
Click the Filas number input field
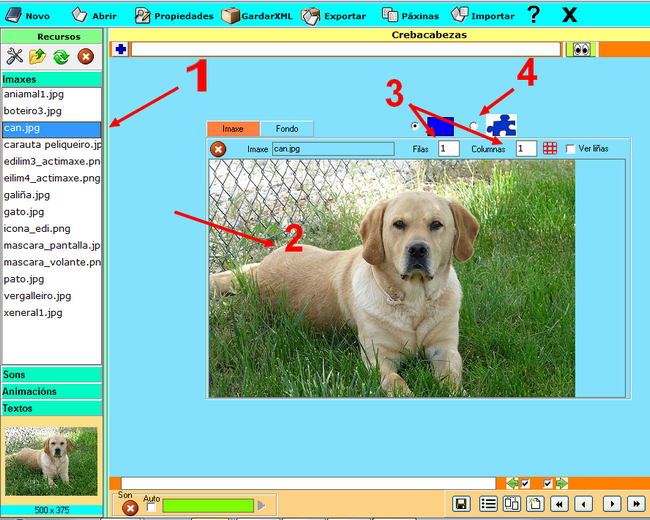pos(448,148)
